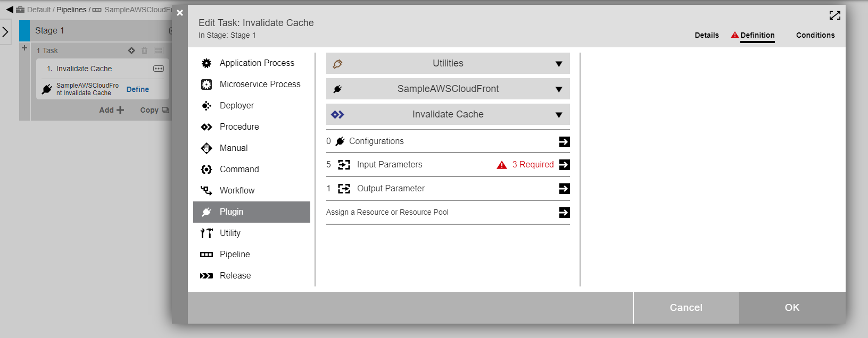
Task: Select Pipeline task type
Action: [x=252, y=255]
